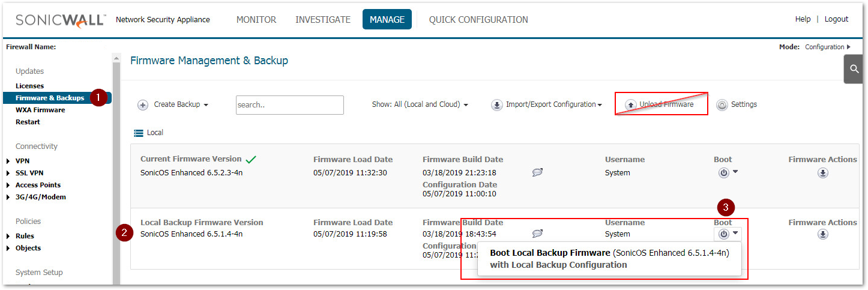
Task: Click load date 05/07/2019 11:32:30
Action: [350, 173]
